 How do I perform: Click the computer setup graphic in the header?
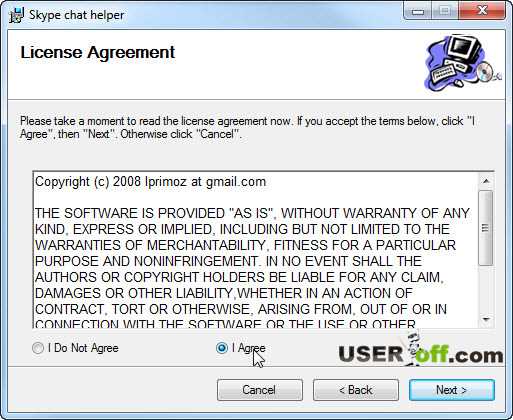click(462, 62)
